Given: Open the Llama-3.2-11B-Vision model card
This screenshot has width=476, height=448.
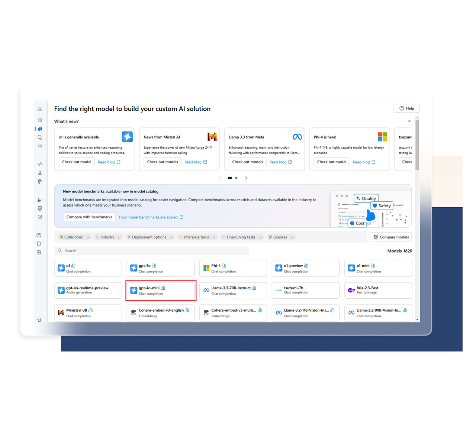Looking at the screenshot, I should click(306, 313).
